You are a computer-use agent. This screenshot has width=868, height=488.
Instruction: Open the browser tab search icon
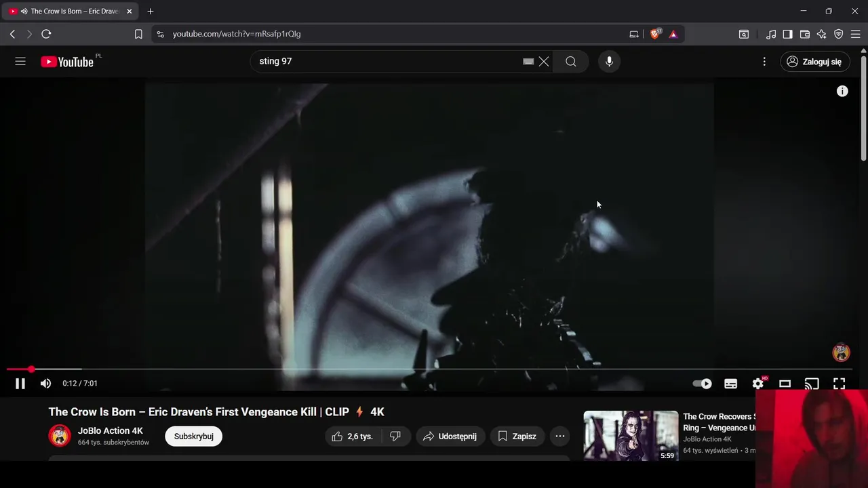(744, 34)
